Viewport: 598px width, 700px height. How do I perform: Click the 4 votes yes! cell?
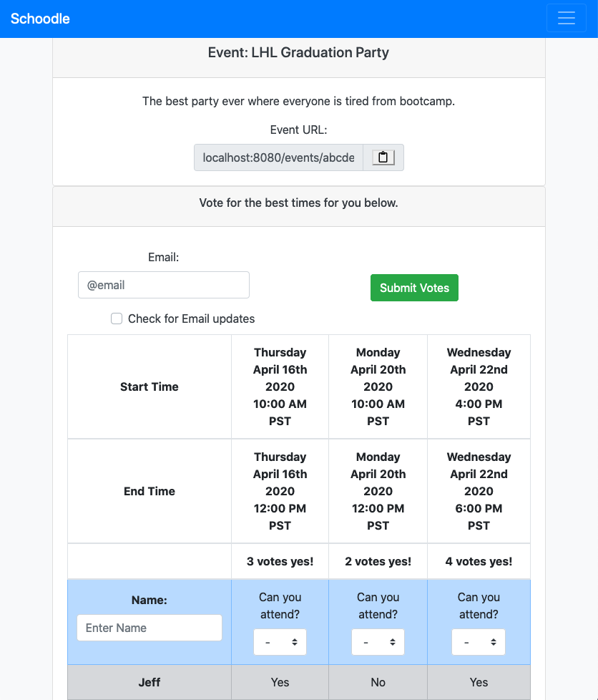pyautogui.click(x=479, y=561)
